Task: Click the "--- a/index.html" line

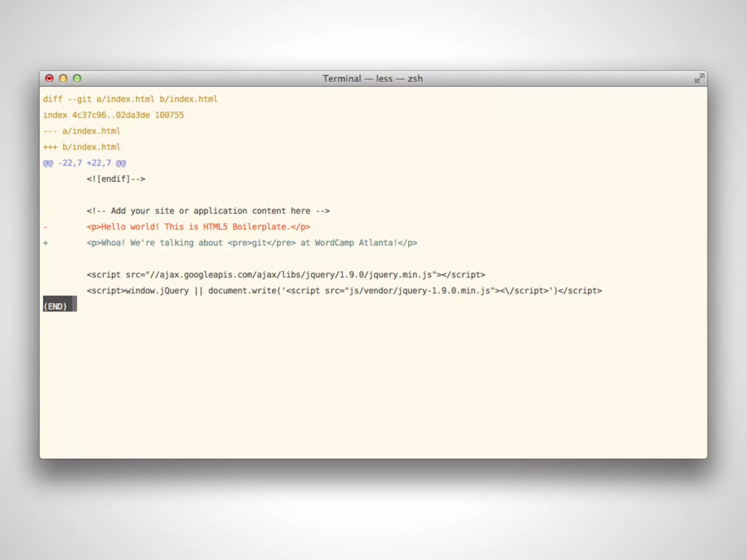Action: click(x=82, y=131)
